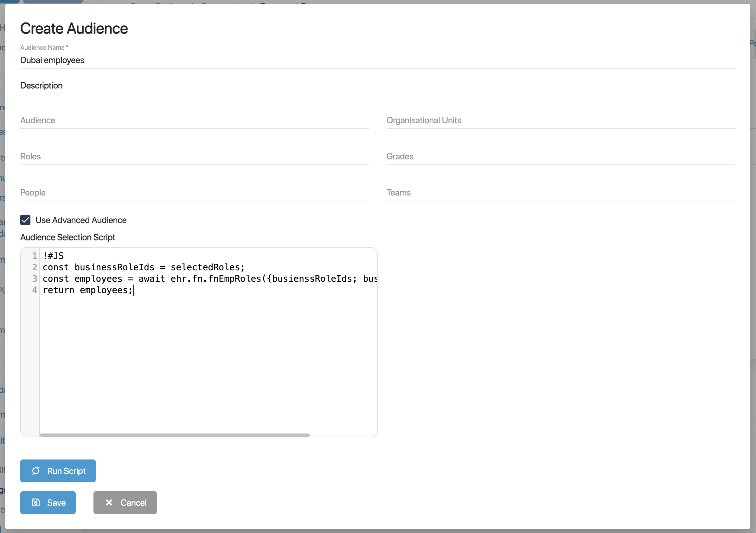The height and width of the screenshot is (533, 756).
Task: Click the floppy disk Save icon
Action: pyautogui.click(x=35, y=502)
